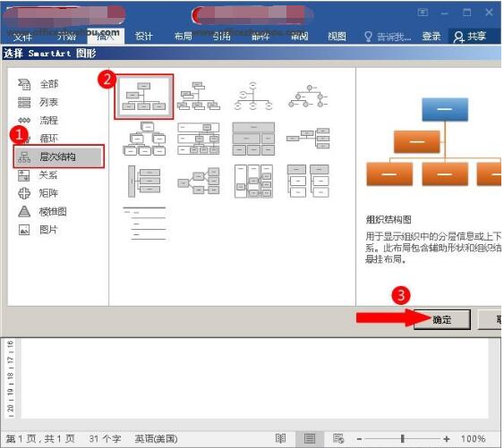Open the 列表 (List) category
Image resolution: width=504 pixels, height=448 pixels.
click(x=48, y=103)
